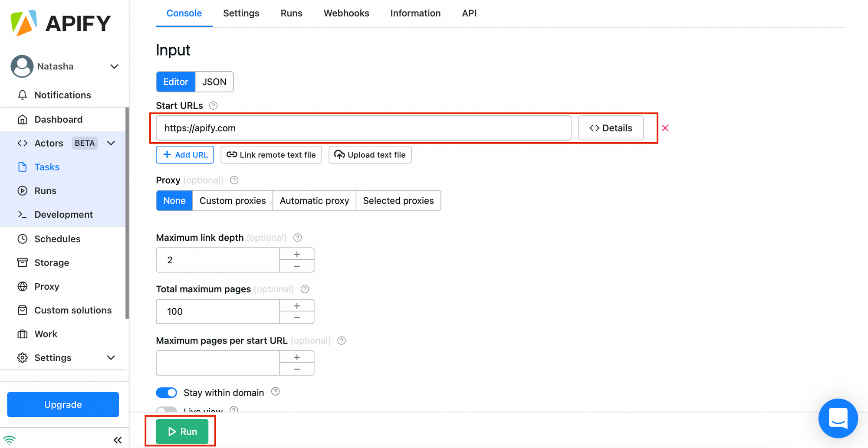Click the Maximum pages per start URL field
The width and height of the screenshot is (868, 448).
(x=218, y=363)
